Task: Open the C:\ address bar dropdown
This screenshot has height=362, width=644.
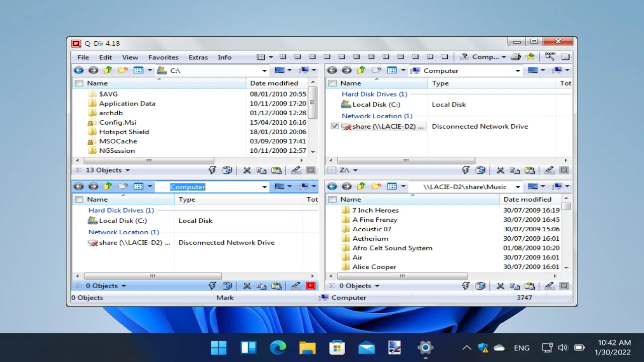Action: click(x=265, y=71)
